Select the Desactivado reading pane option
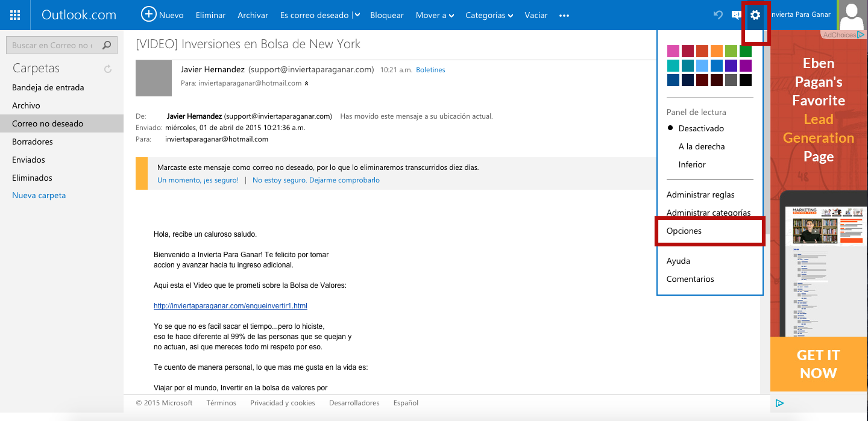The image size is (868, 421). point(700,128)
